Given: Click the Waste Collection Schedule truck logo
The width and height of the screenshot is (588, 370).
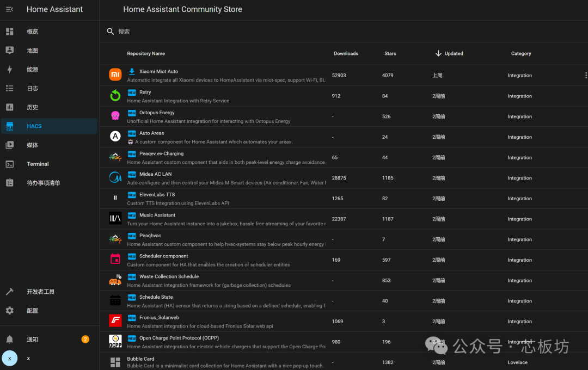Looking at the screenshot, I should click(x=115, y=280).
